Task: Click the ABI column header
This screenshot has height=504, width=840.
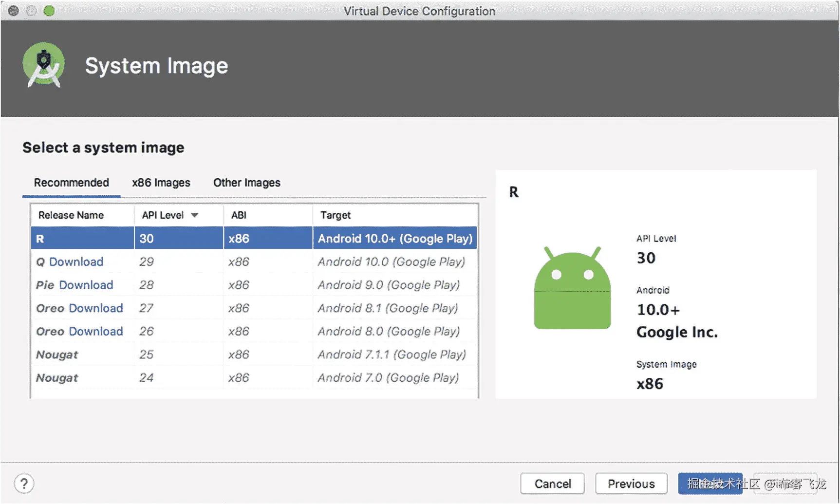Action: 239,215
